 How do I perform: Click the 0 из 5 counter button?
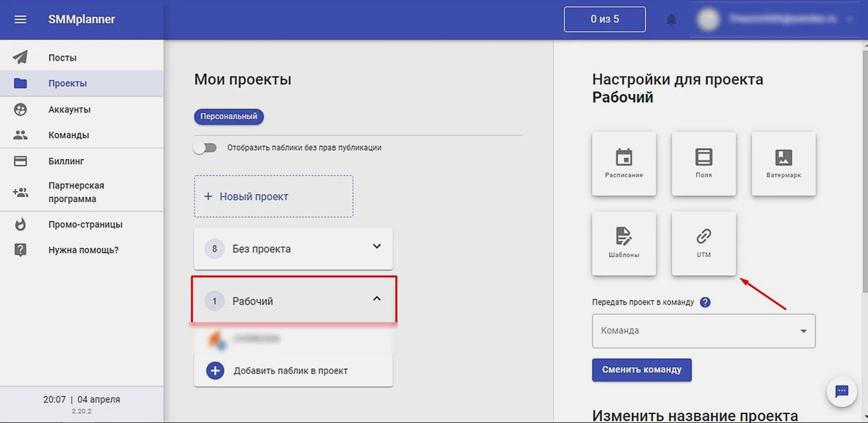604,19
